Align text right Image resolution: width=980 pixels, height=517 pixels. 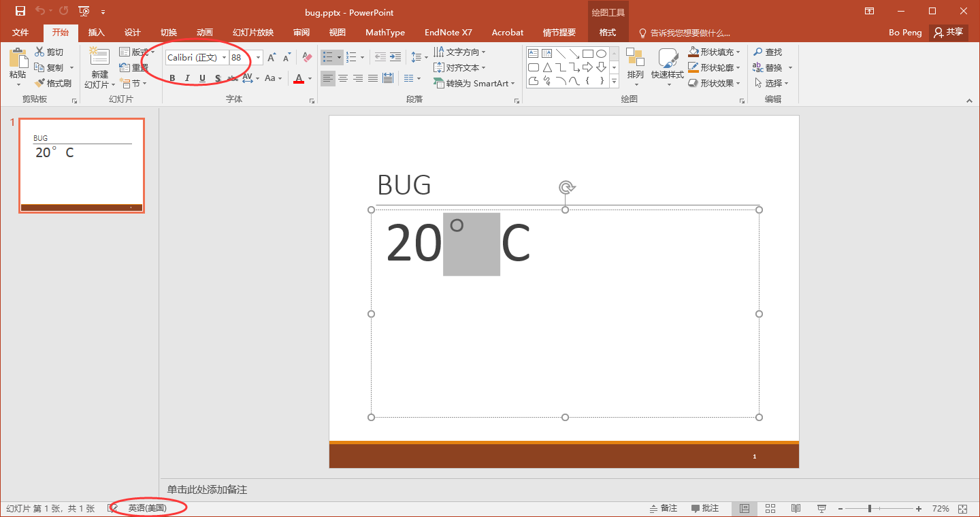tap(358, 78)
